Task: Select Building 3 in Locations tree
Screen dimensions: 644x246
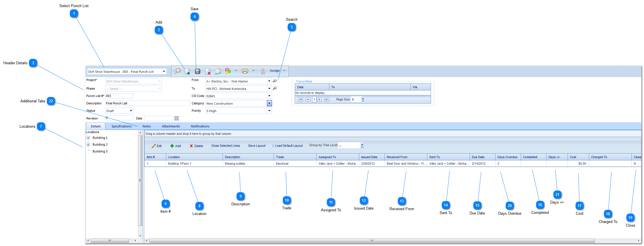Action: point(100,151)
